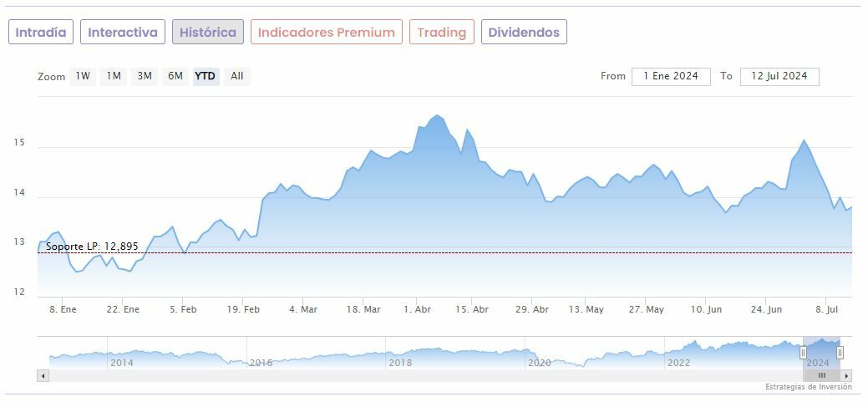This screenshot has width=868, height=402.
Task: Open Indicadores Premium tab
Action: pos(326,33)
